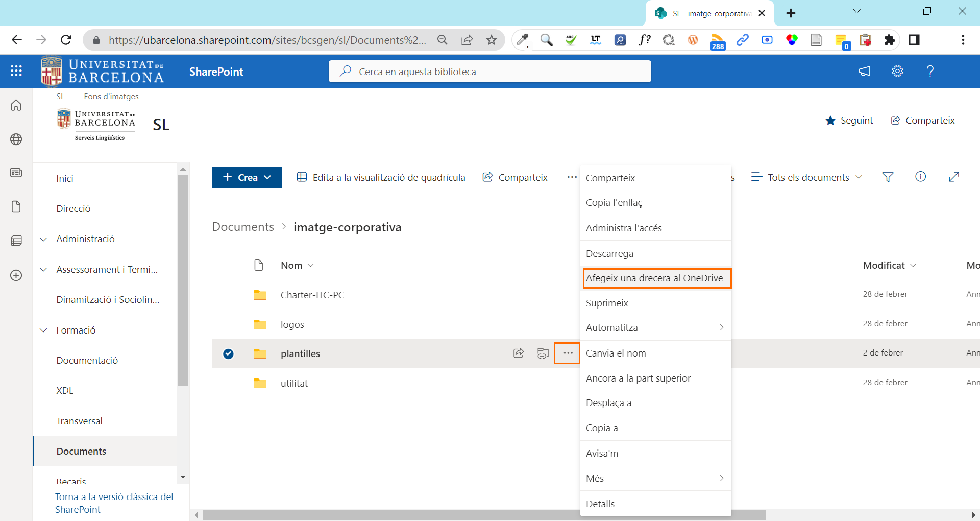This screenshot has width=980, height=521.
Task: Choose Descarrega from the context menu
Action: (x=609, y=253)
